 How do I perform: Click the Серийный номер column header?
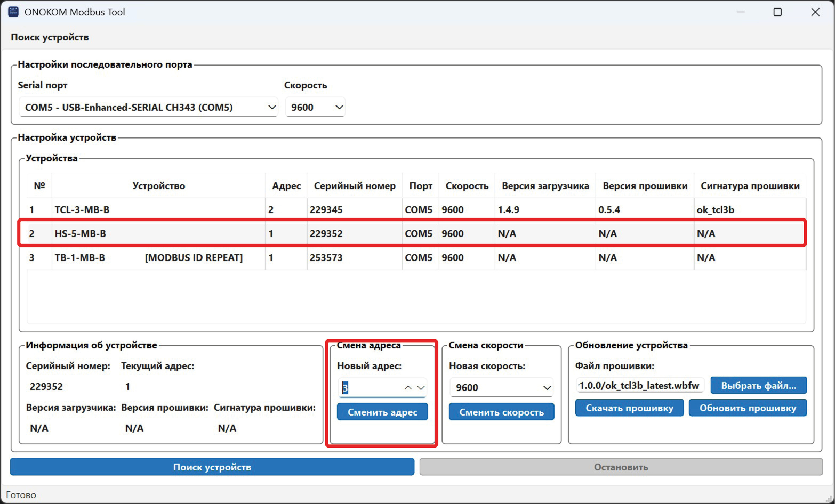click(355, 186)
